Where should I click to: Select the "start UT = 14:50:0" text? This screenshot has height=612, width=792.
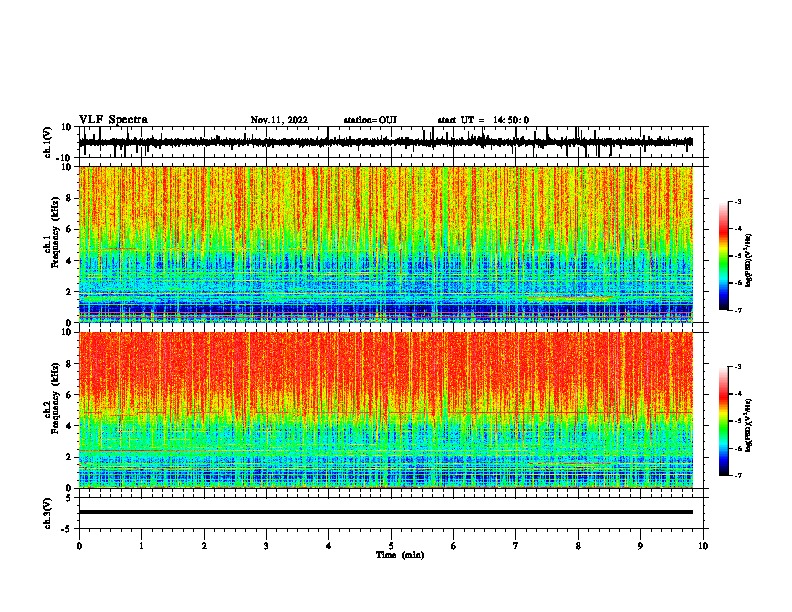pyautogui.click(x=483, y=120)
